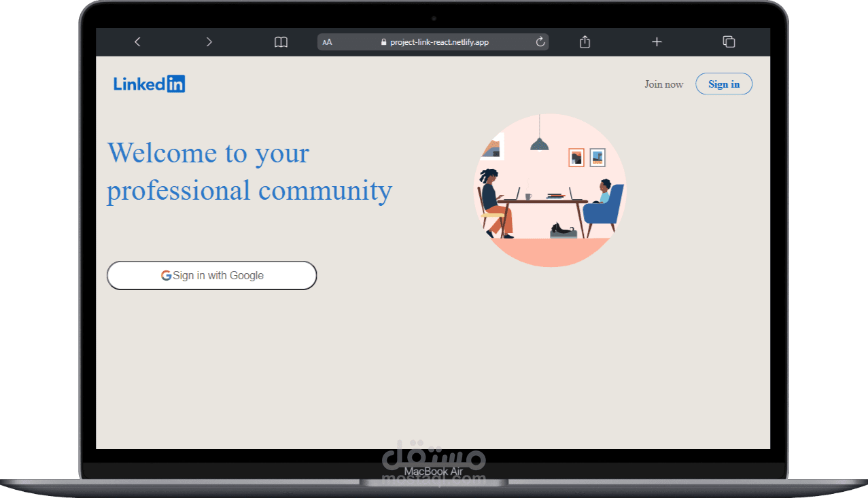Go back with the browser back arrow
The width and height of the screenshot is (868, 498).
(137, 42)
